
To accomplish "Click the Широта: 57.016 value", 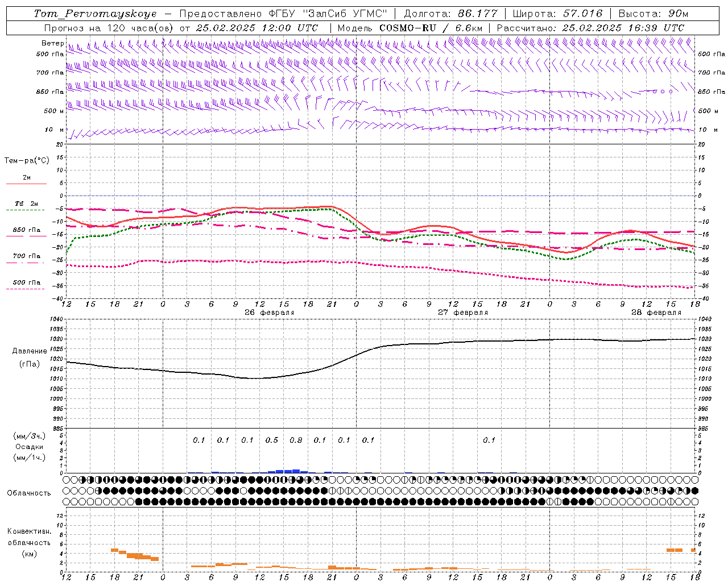I will point(557,14).
